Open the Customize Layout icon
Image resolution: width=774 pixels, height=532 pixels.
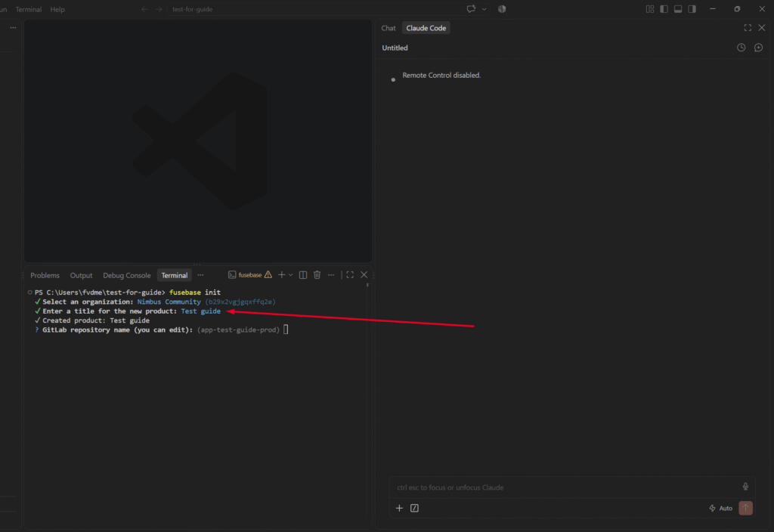coord(649,9)
